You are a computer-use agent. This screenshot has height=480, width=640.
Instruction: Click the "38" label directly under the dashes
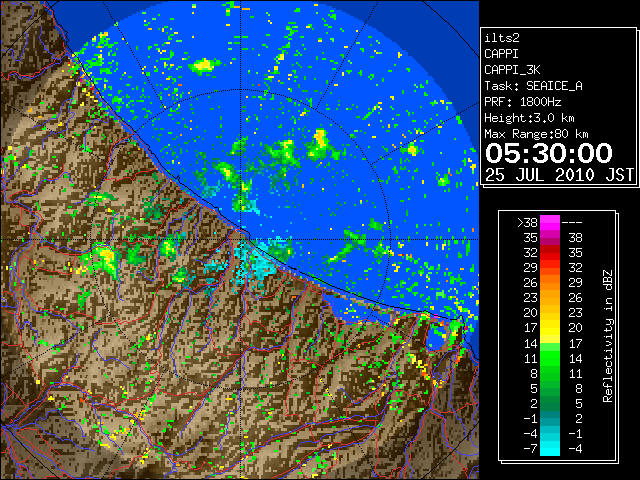click(575, 238)
